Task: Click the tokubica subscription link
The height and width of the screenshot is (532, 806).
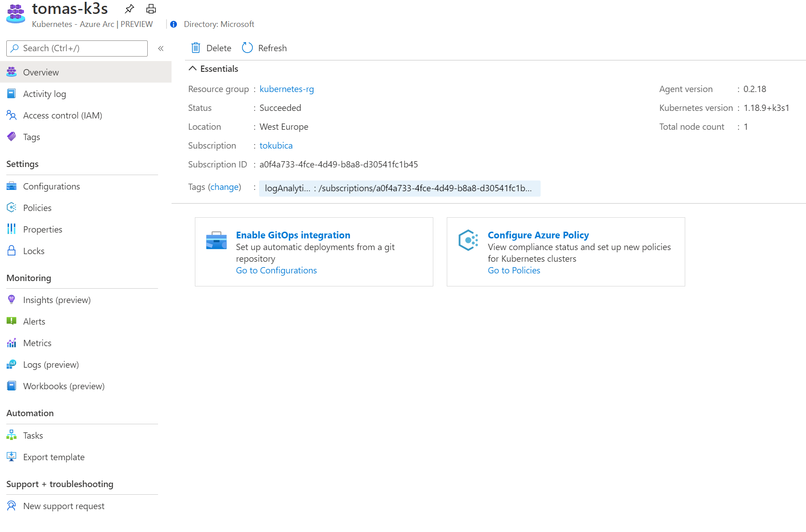Action: point(276,145)
